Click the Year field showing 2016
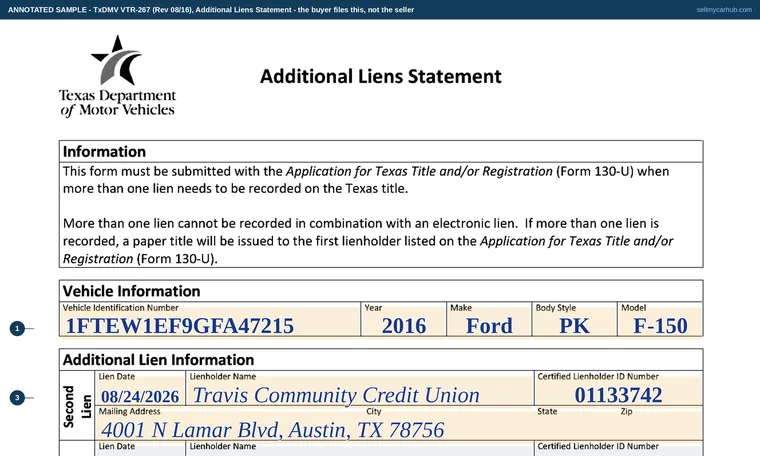 [403, 319]
